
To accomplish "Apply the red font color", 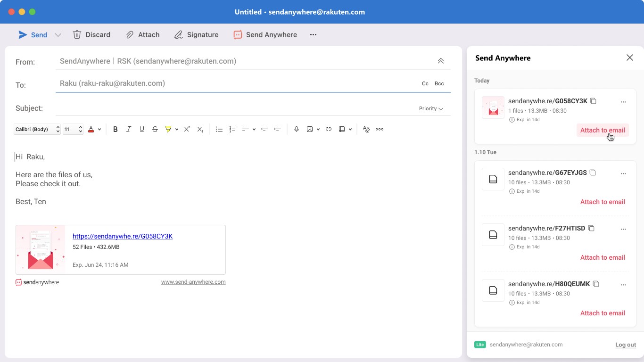I will 91,129.
